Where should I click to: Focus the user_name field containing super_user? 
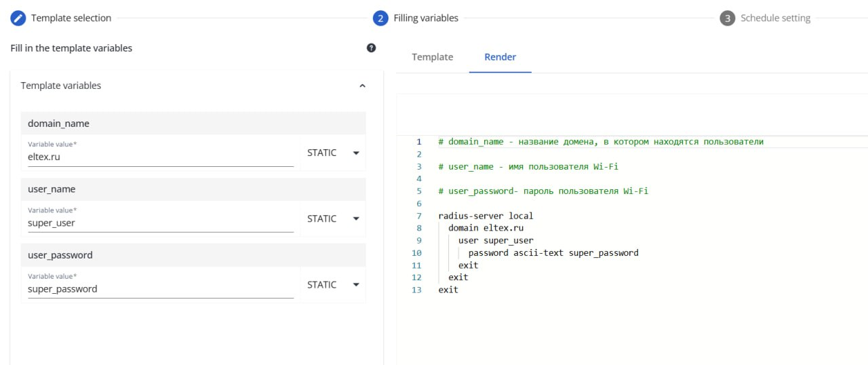tap(160, 223)
